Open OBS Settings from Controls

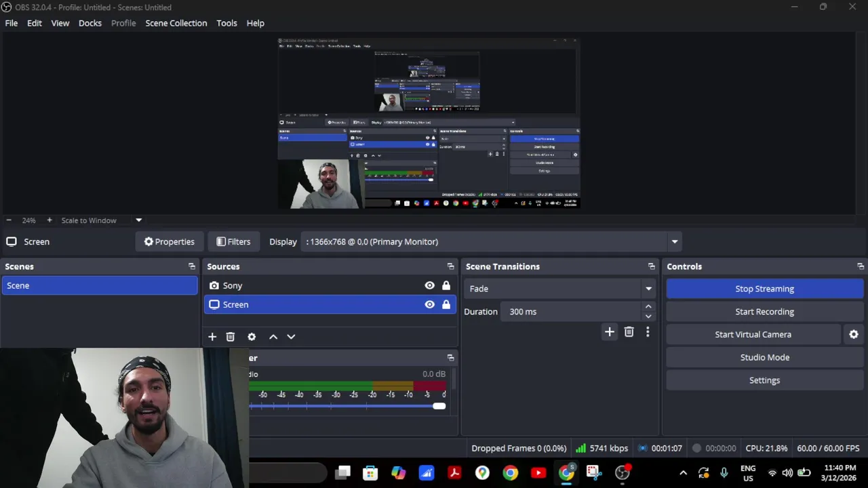coord(764,380)
